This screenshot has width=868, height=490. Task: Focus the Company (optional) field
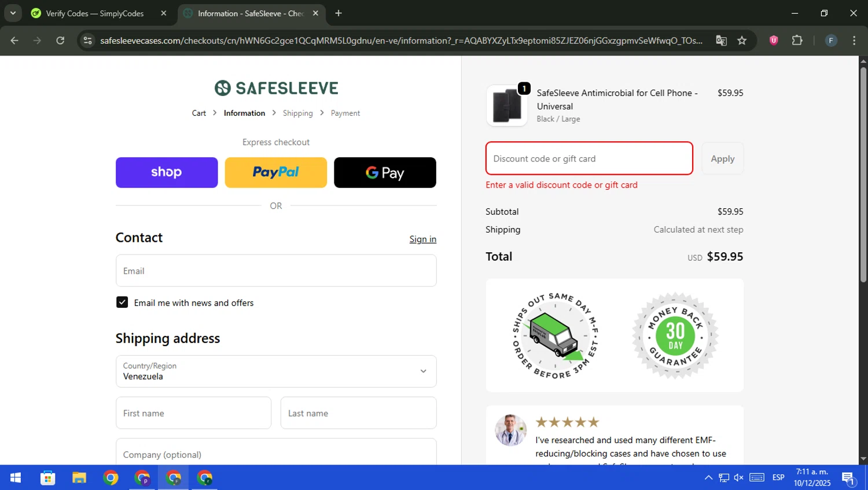[276, 452]
